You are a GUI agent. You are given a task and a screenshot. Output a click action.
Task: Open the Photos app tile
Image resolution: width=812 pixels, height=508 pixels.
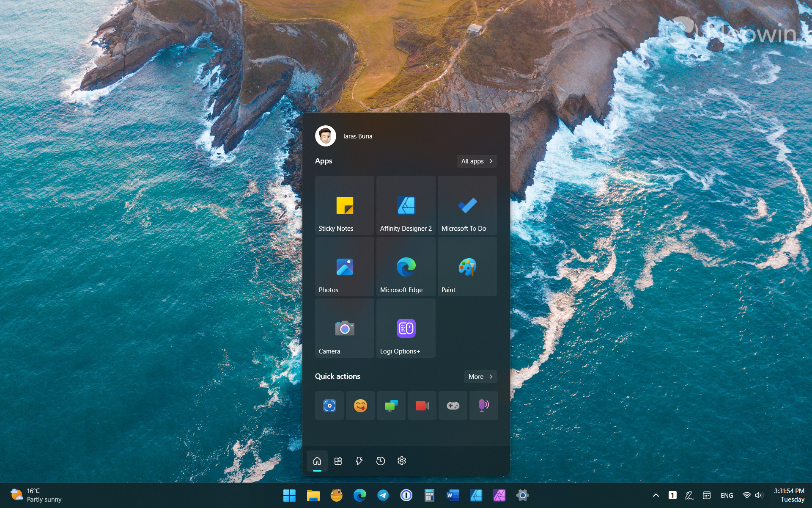(x=344, y=267)
